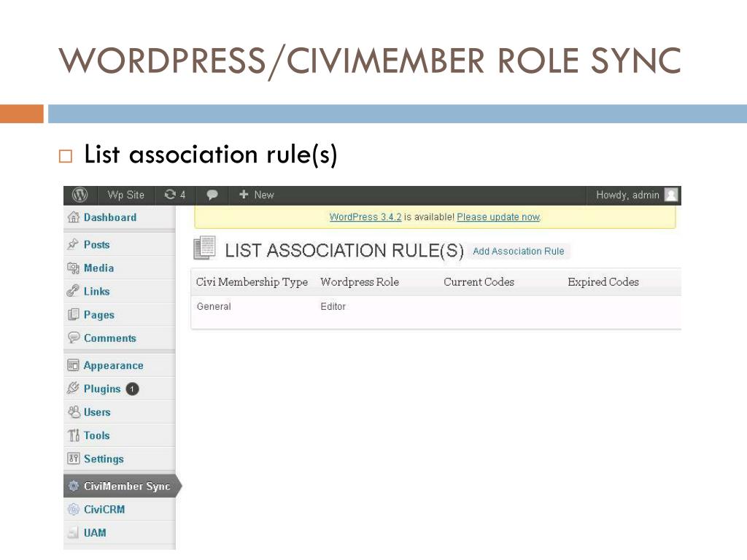Click the Dashboard house icon
Image resolution: width=747 pixels, height=560 pixels.
click(x=74, y=217)
